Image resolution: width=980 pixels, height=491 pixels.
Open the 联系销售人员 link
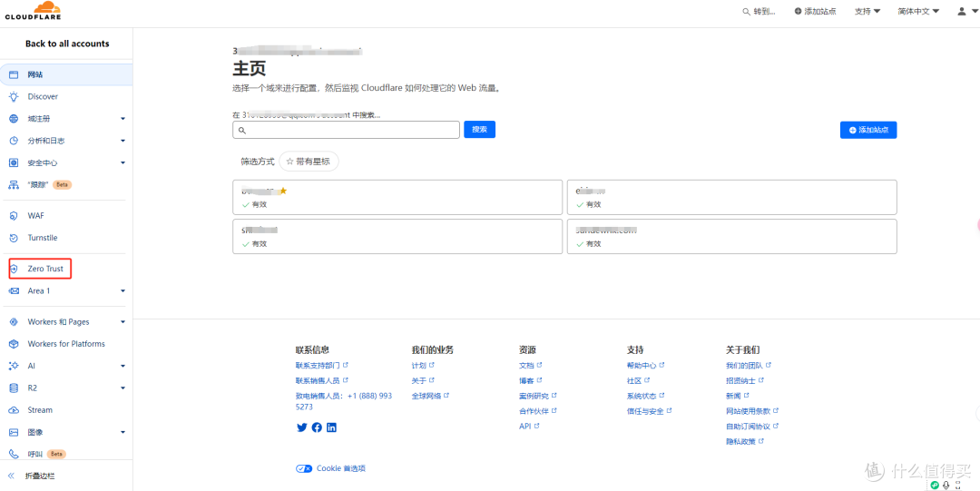(321, 380)
